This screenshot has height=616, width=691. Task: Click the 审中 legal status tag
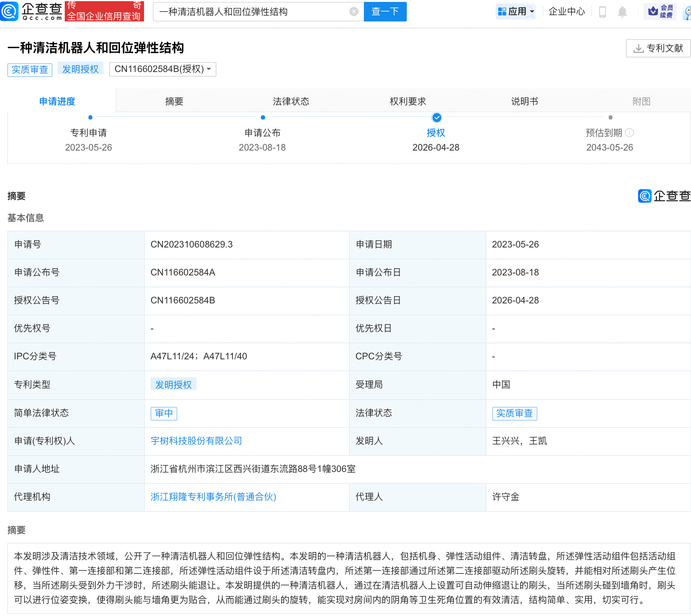164,413
